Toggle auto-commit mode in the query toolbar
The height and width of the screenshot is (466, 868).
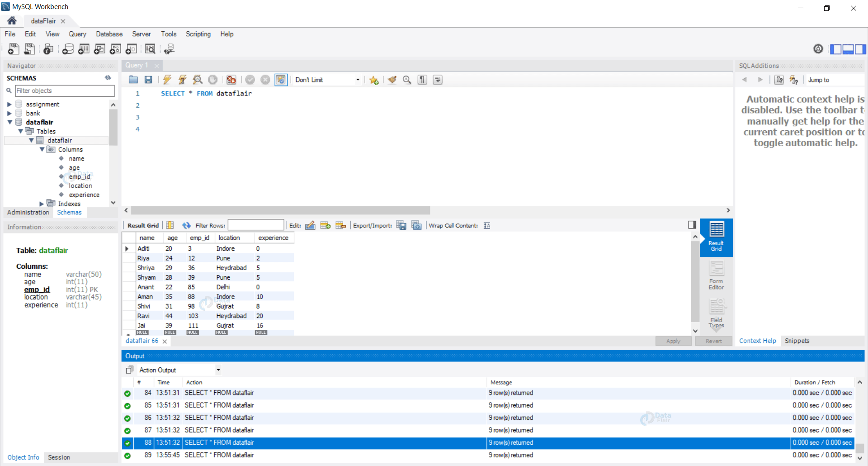point(281,80)
